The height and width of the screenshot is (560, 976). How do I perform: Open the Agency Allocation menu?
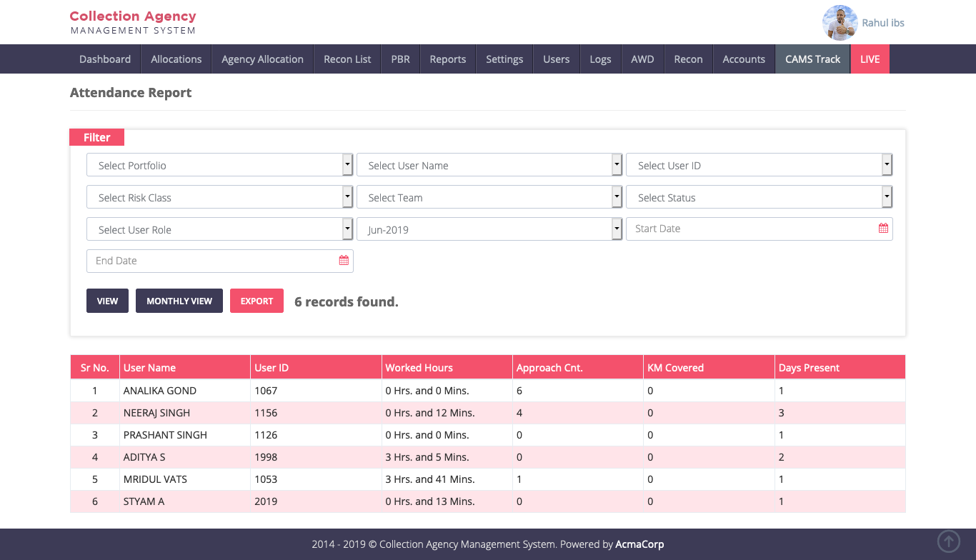[262, 59]
